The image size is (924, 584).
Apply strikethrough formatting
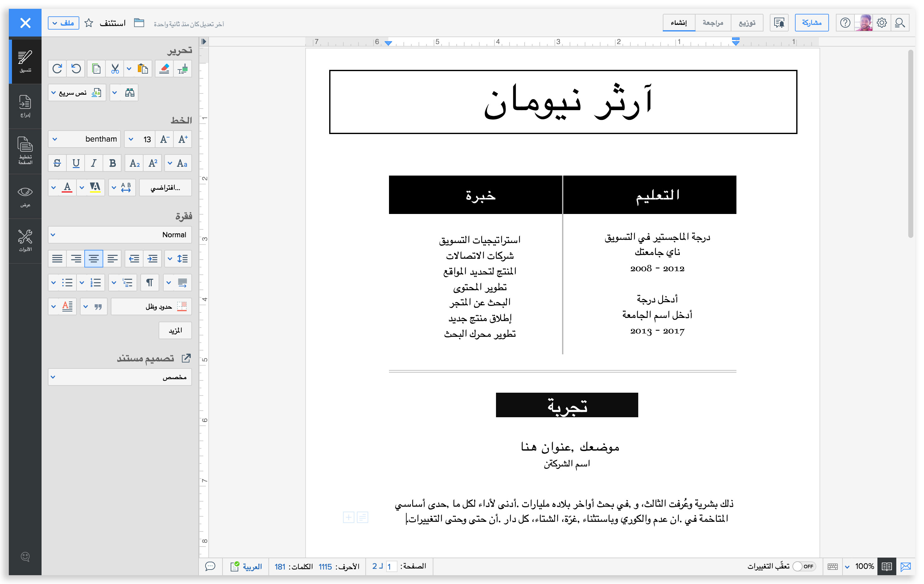point(57,163)
